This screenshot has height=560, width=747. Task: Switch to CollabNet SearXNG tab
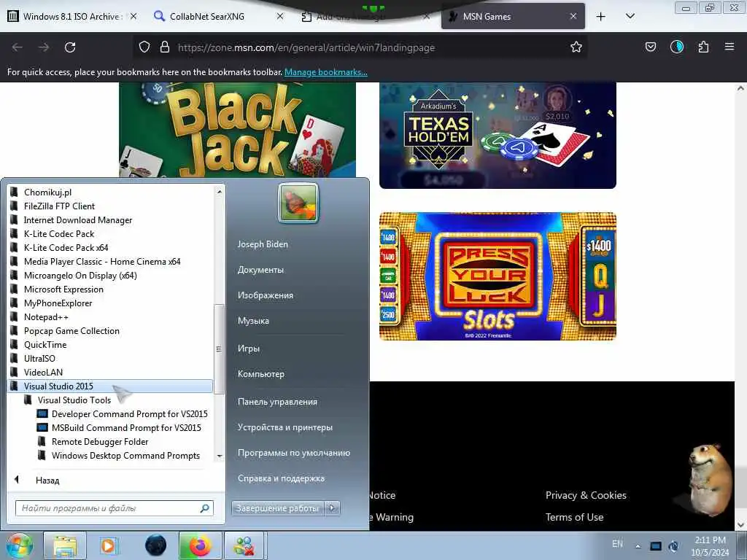[x=218, y=17]
